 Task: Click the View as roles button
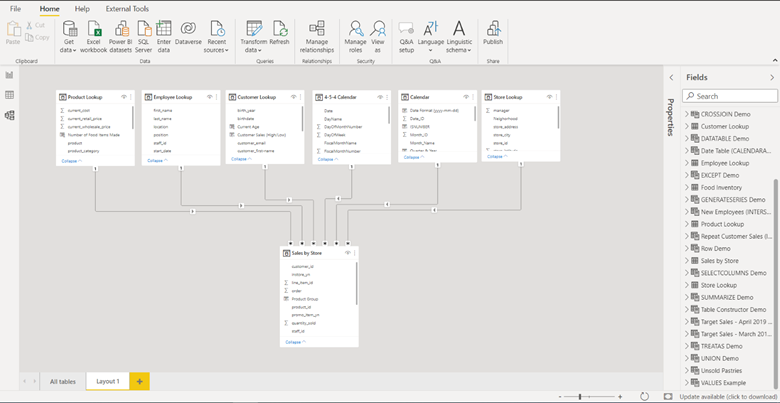pyautogui.click(x=378, y=37)
